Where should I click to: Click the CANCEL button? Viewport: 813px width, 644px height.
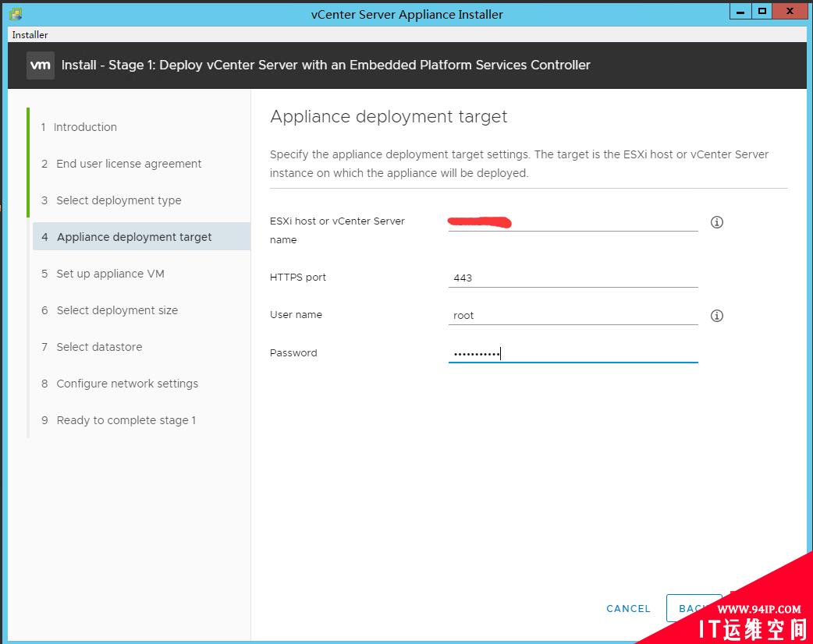[628, 609]
